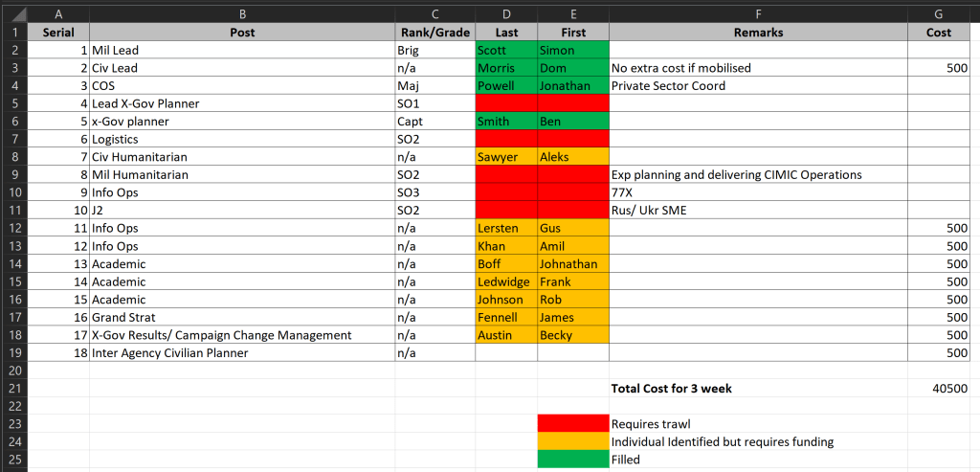Select the 'Fennell' last name cell
Image resolution: width=980 pixels, height=472 pixels.
(506, 318)
